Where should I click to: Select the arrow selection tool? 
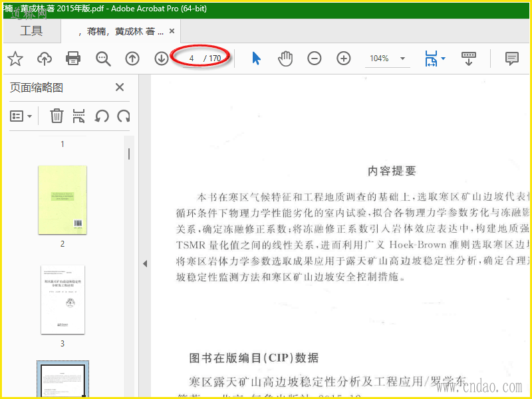point(257,59)
